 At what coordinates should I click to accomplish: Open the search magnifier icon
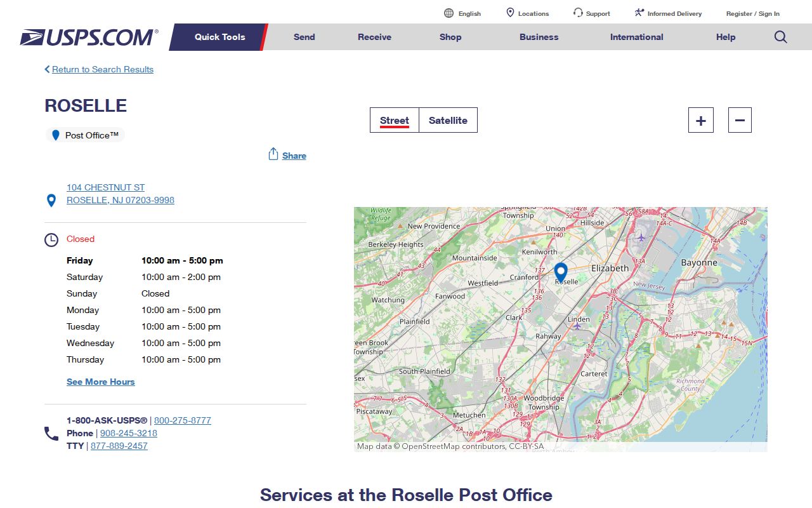(781, 37)
